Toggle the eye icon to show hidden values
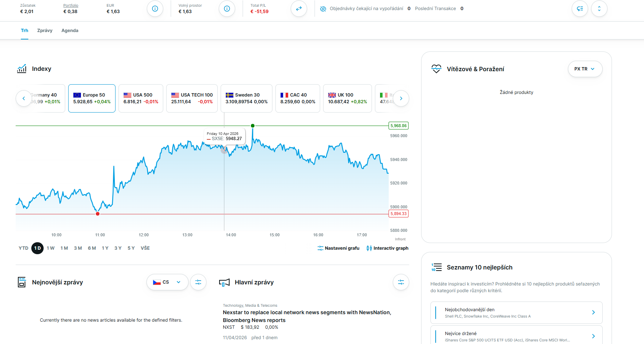The image size is (644, 344). [x=323, y=8]
